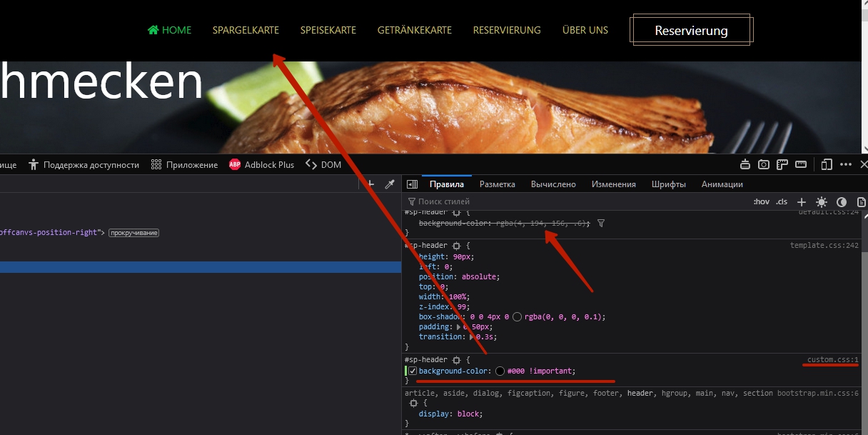
Task: Pick a page color with the eyedropper
Action: click(x=390, y=184)
